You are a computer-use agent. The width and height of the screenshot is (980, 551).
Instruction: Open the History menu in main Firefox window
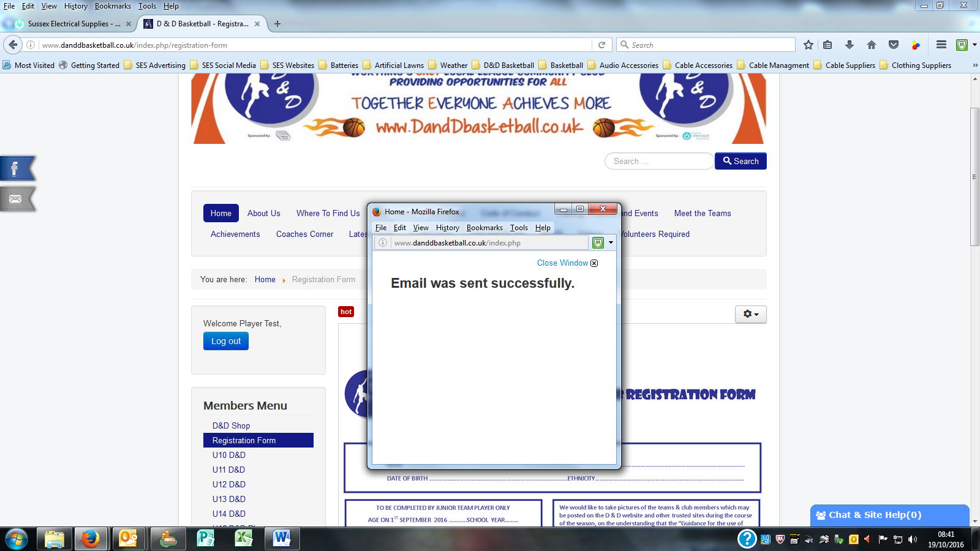76,6
